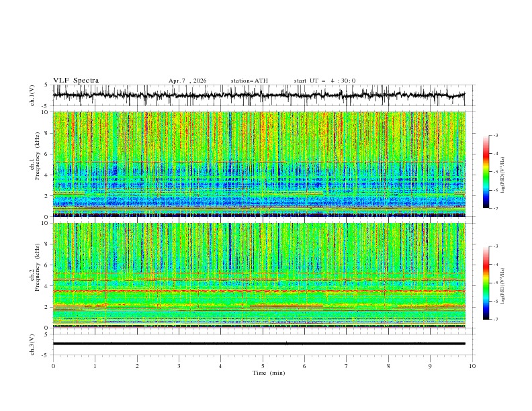
Task: Click the ch.1 "Frequency (kHz)" axis label
Action: click(x=38, y=154)
